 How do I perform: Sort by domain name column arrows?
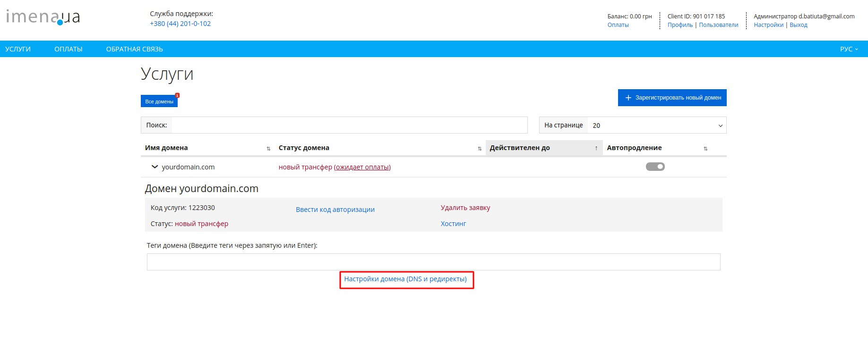click(x=268, y=149)
